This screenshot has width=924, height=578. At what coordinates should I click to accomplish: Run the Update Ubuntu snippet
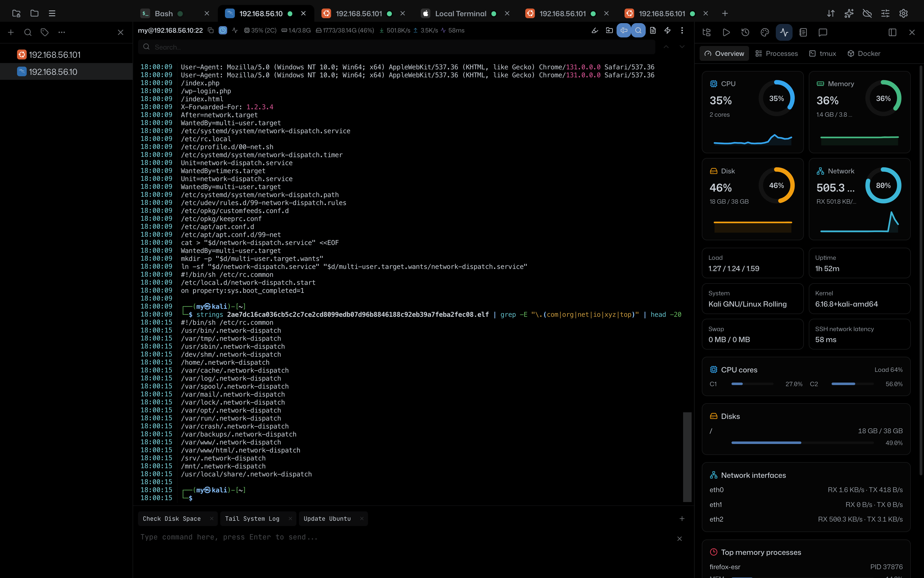pyautogui.click(x=327, y=519)
